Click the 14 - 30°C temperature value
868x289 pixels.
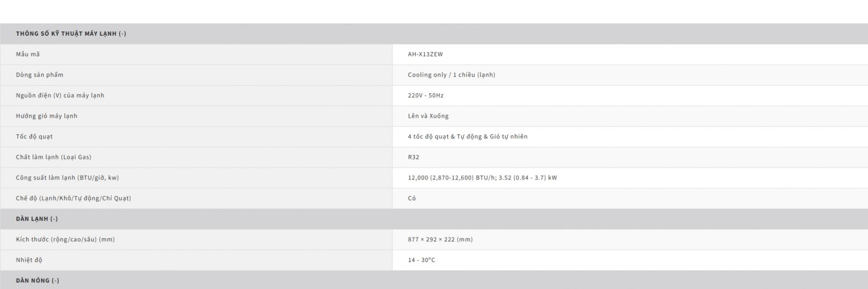click(422, 260)
